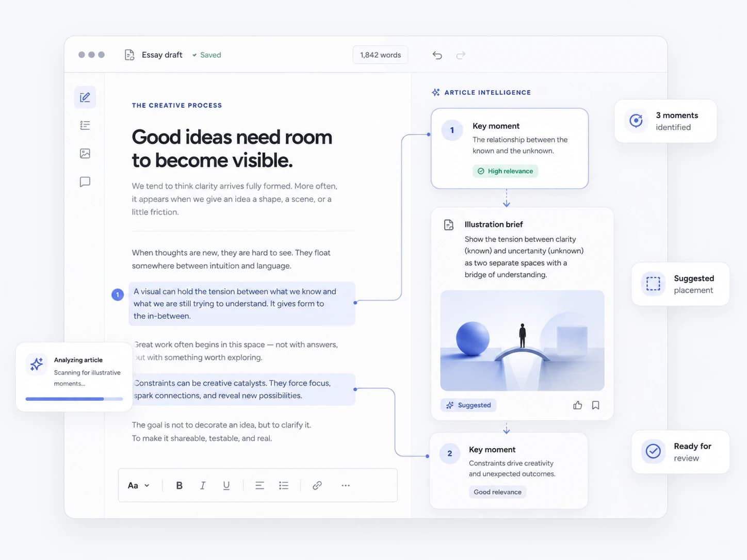
Task: Insert a bulleted list
Action: pyautogui.click(x=284, y=485)
